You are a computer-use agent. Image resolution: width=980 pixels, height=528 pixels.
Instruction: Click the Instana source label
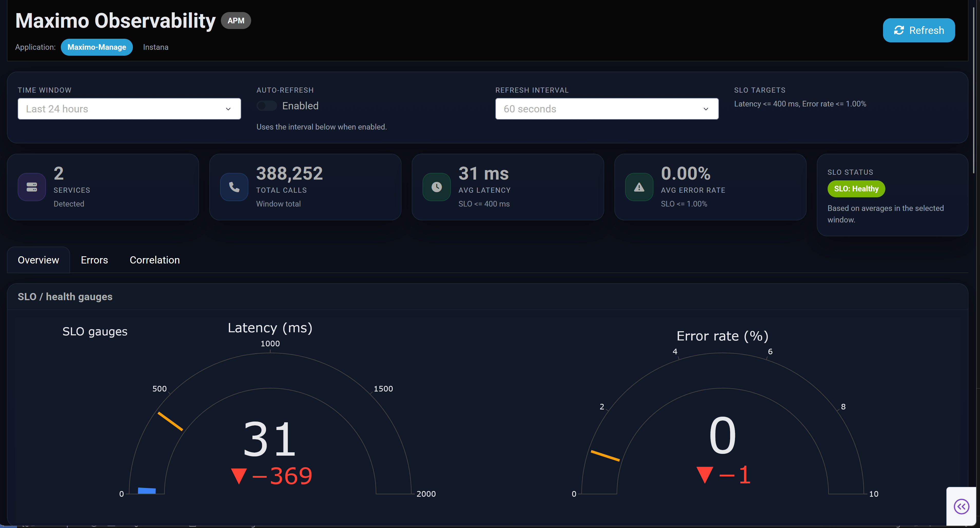coord(156,47)
